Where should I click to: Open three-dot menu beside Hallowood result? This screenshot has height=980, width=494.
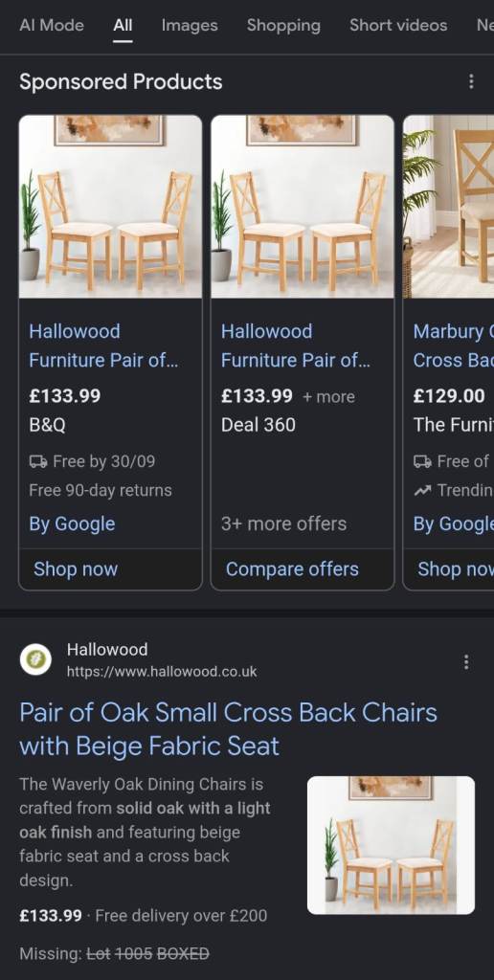(x=466, y=662)
